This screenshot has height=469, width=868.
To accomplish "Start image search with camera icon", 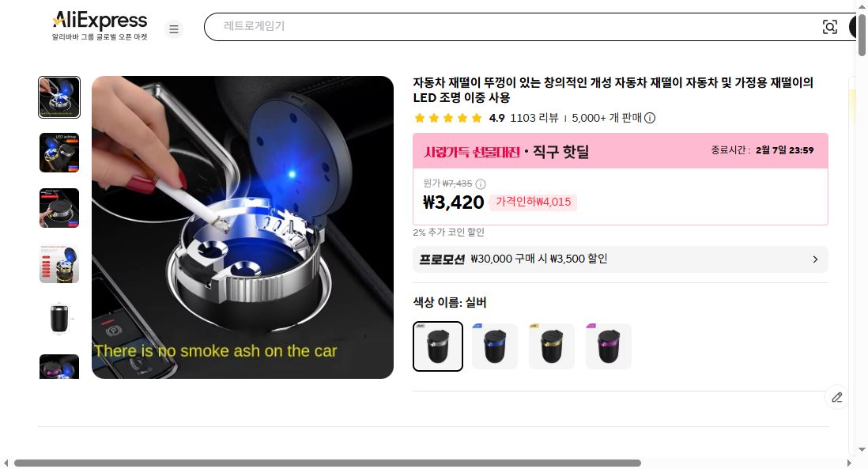I will tap(829, 27).
